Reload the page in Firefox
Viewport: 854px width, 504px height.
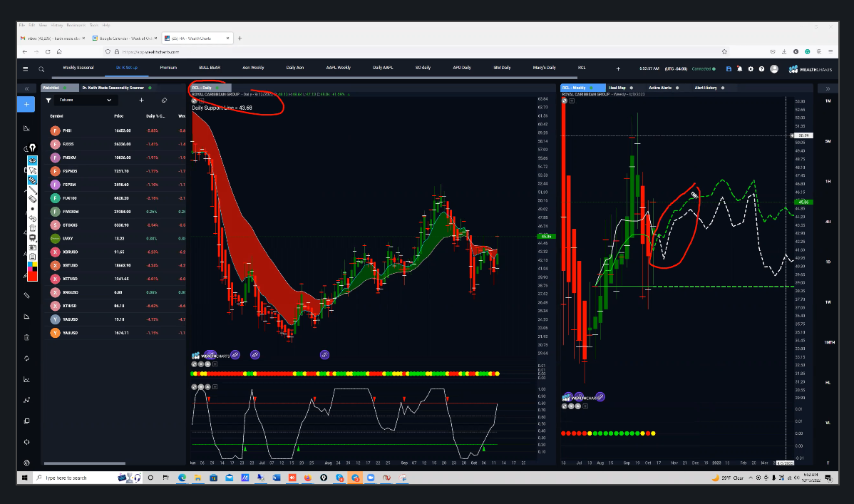[48, 52]
